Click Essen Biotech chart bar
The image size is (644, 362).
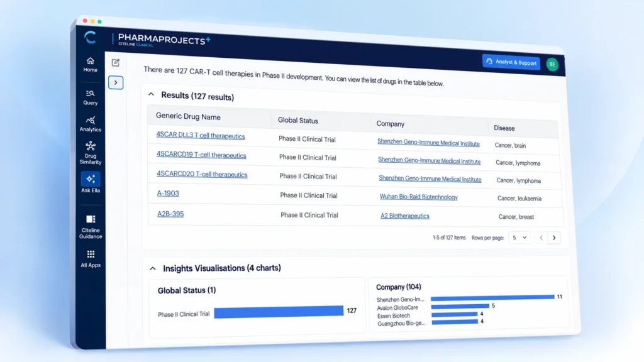(x=454, y=314)
